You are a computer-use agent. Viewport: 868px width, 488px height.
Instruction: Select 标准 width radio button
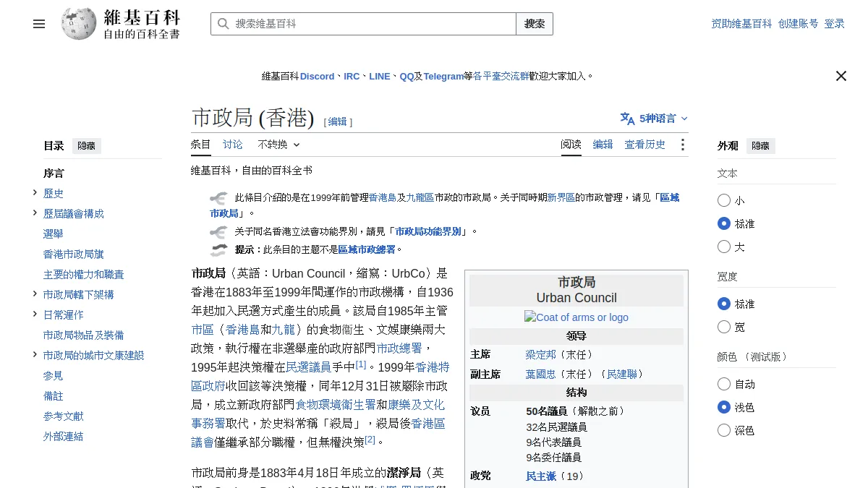724,304
